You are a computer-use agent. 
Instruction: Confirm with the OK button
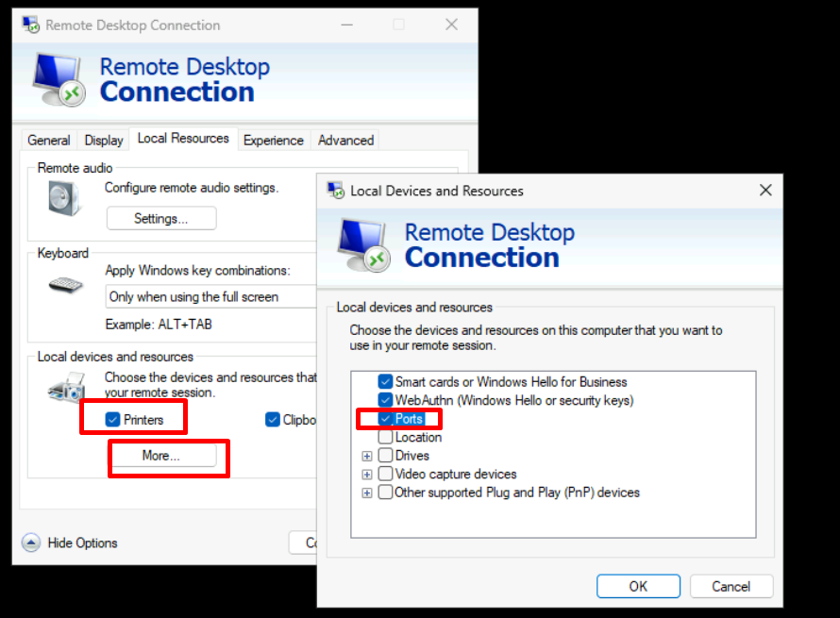coord(638,587)
